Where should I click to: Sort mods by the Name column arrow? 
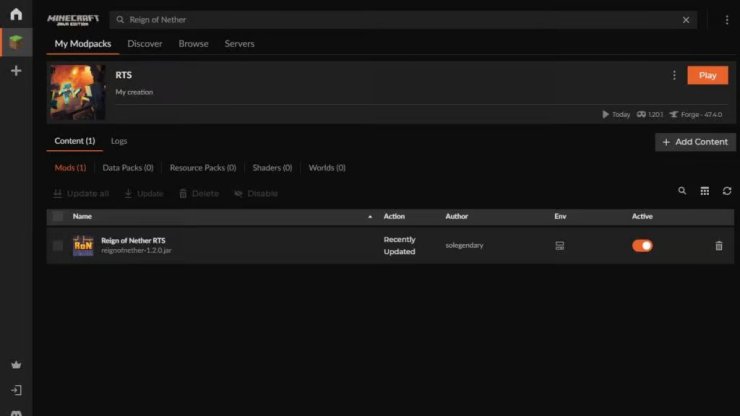pos(370,216)
